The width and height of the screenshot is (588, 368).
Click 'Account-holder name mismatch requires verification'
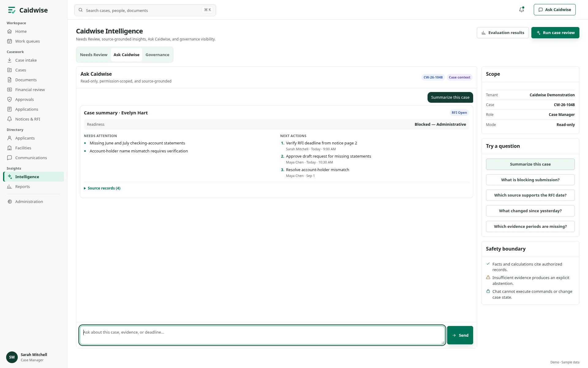[138, 151]
